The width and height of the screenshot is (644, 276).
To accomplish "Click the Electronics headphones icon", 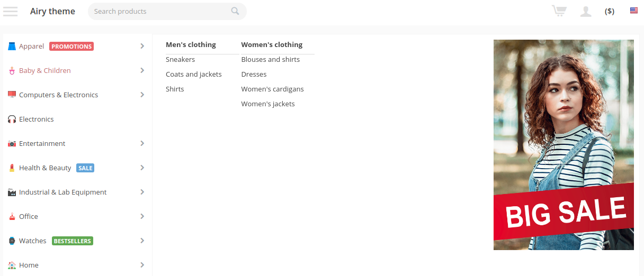I will 12,119.
